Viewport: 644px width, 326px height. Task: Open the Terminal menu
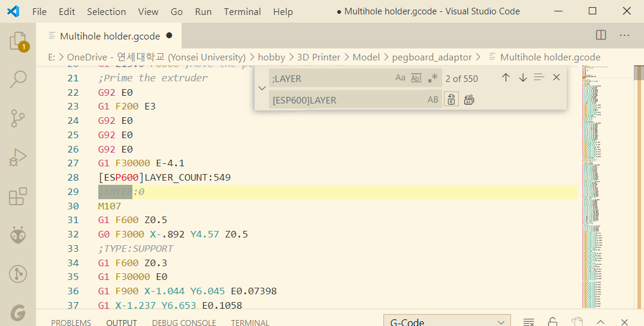242,11
